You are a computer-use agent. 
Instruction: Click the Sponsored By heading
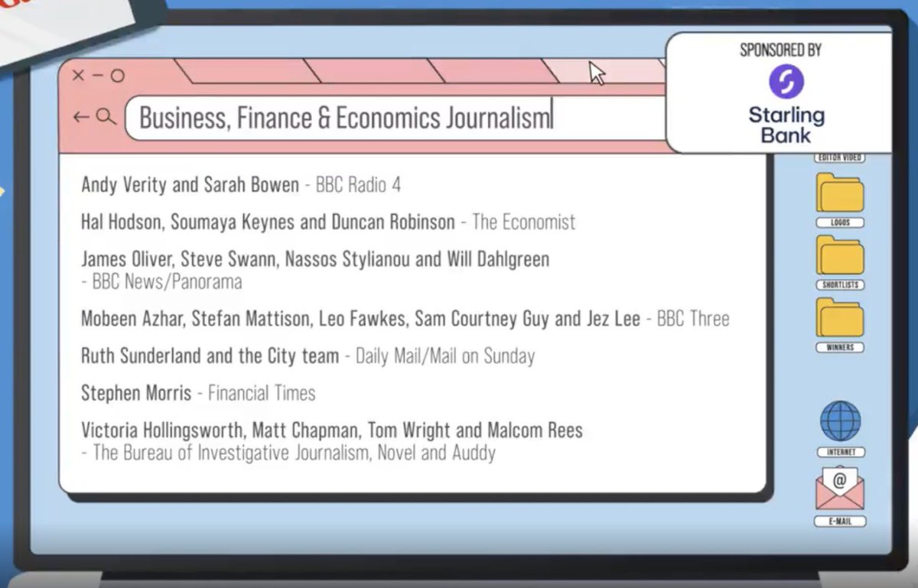[781, 50]
